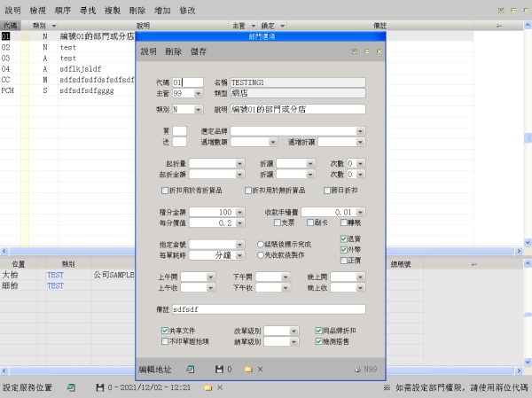
Task: Click the disk icon in the bottom status bar
Action: coord(99,388)
